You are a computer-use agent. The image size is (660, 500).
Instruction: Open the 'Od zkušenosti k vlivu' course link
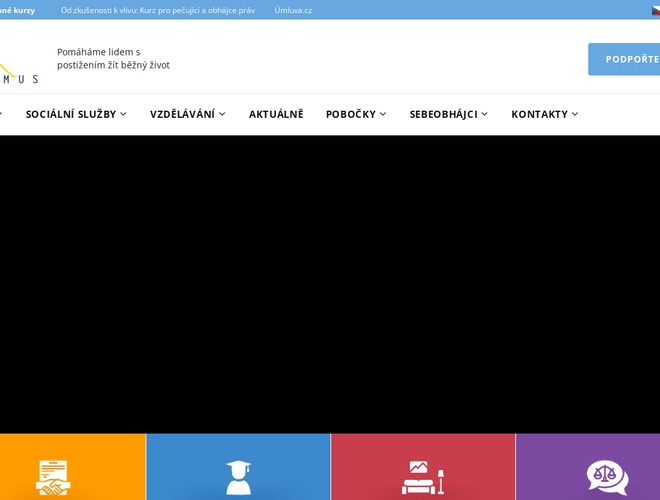pyautogui.click(x=157, y=10)
